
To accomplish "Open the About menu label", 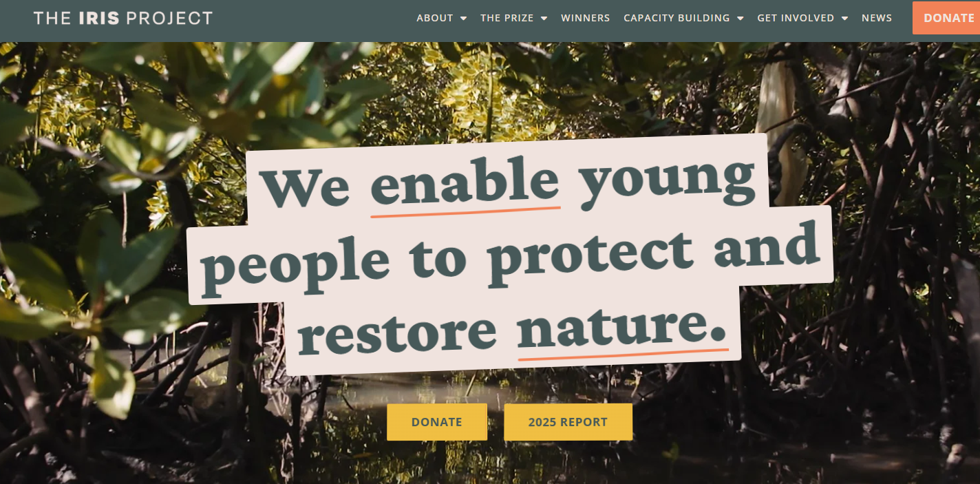I will tap(434, 18).
